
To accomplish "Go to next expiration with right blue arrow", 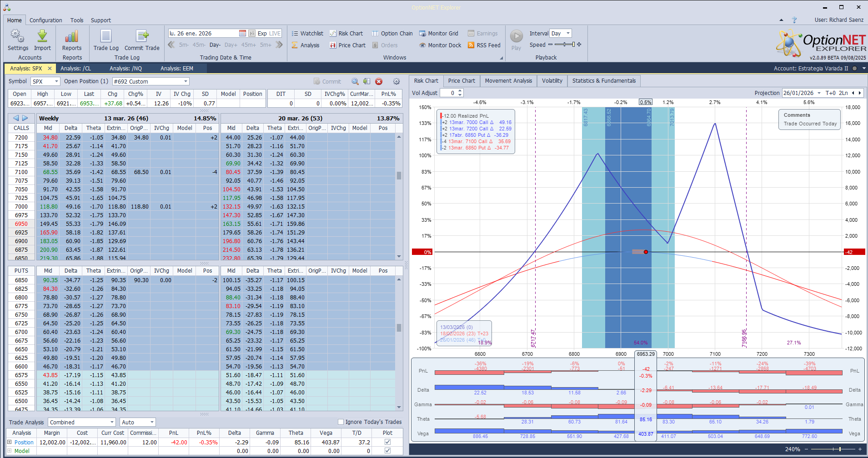I will tap(25, 118).
